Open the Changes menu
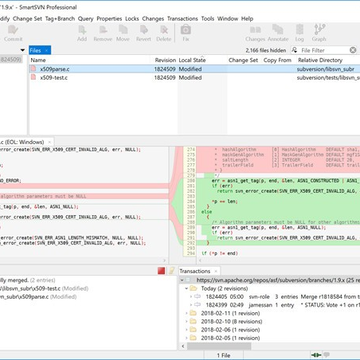The width and height of the screenshot is (360, 360). click(153, 19)
